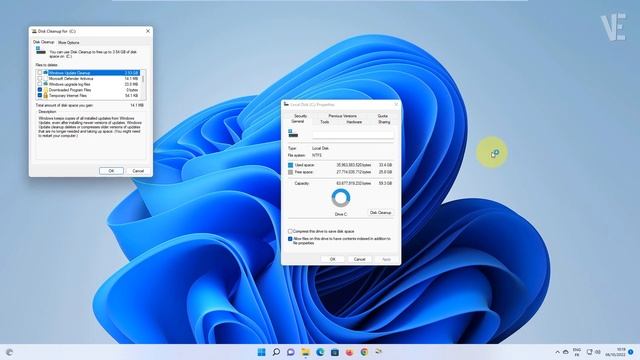
Task: Click the Windows upgrade log files icon
Action: [x=45, y=84]
